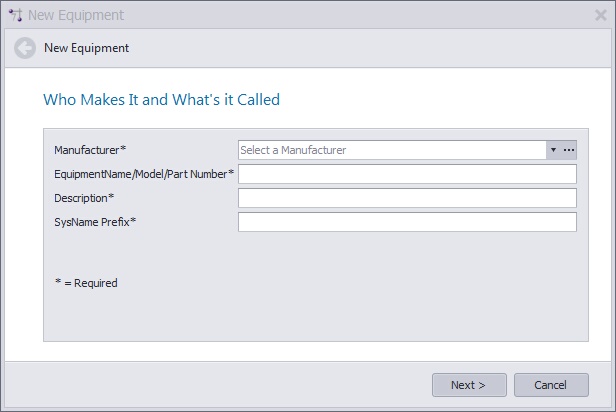Select the 'Select a Manufacturer' combo box
Image resolution: width=616 pixels, height=412 pixels.
point(392,150)
